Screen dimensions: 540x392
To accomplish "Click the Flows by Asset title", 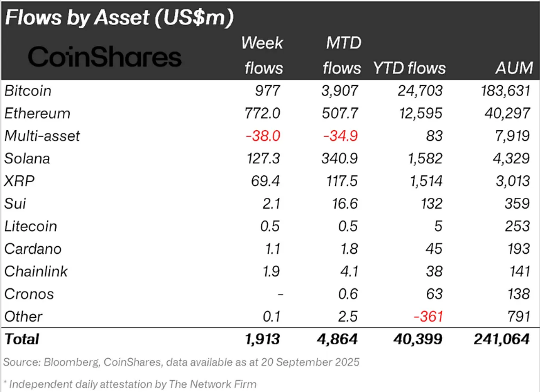I will click(119, 17).
